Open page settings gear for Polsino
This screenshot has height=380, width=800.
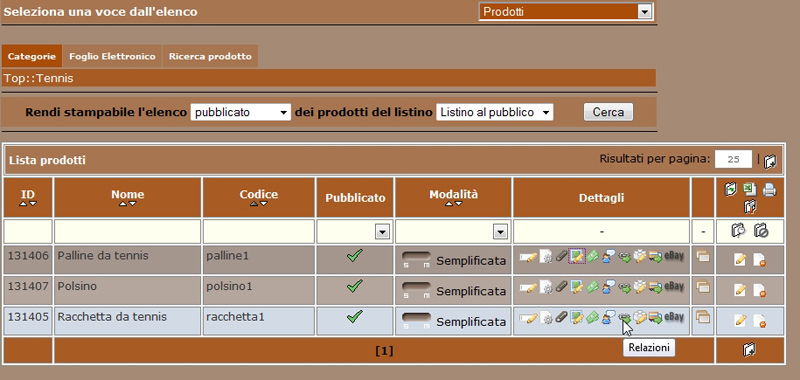point(546,287)
